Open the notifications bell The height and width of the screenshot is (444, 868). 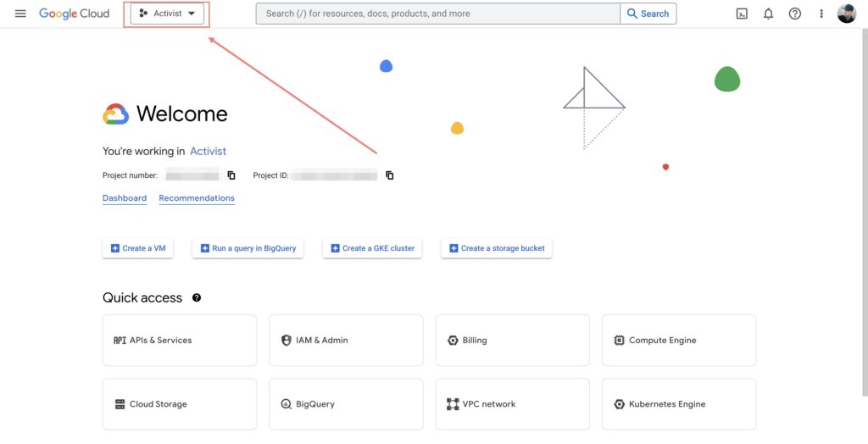768,14
